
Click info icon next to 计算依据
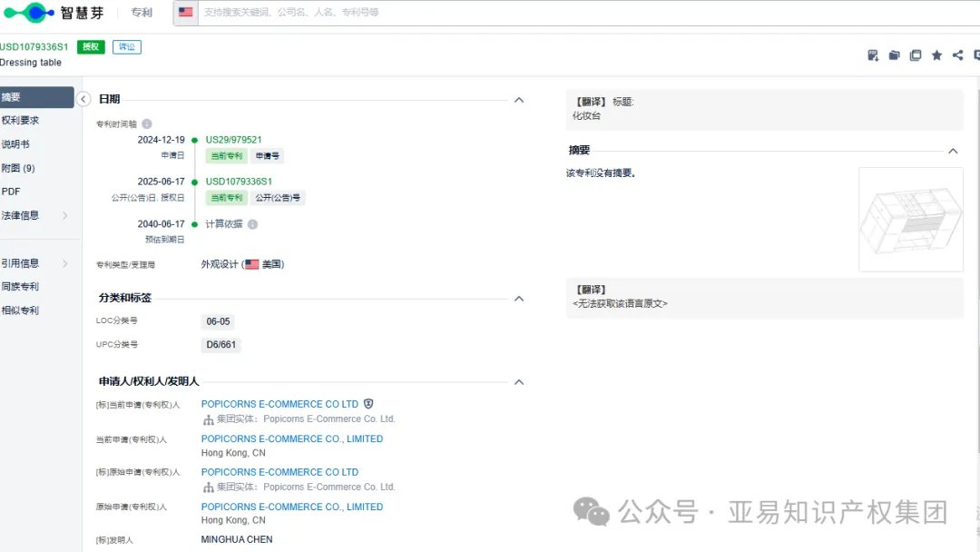(x=252, y=224)
